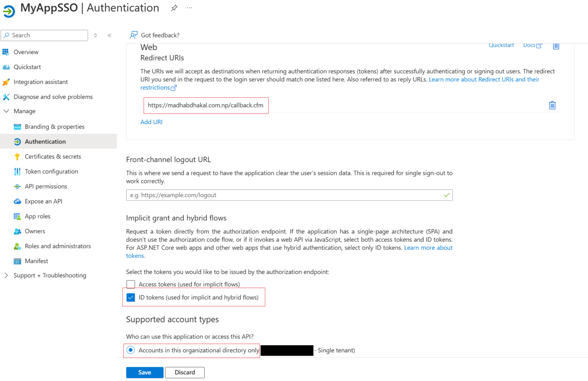Open the Overview page
588x381 pixels.
coord(26,52)
